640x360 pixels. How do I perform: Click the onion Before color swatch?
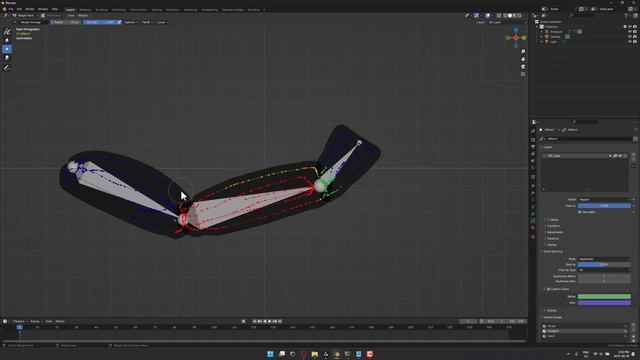pos(604,296)
